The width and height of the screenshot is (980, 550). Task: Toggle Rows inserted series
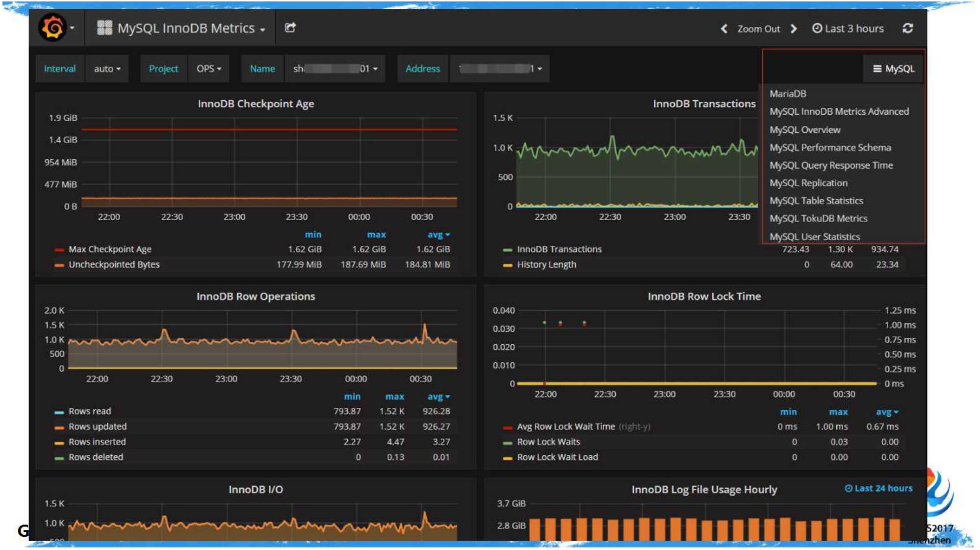click(97, 442)
